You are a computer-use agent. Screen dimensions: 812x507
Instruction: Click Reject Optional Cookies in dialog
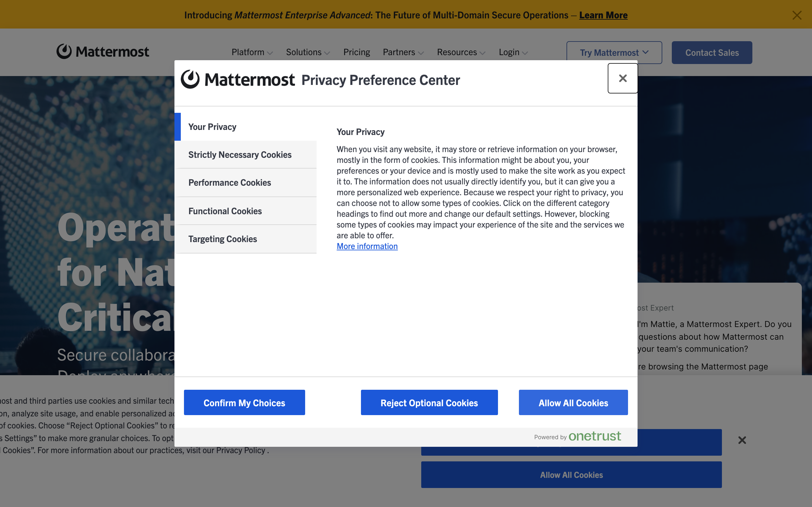point(429,402)
